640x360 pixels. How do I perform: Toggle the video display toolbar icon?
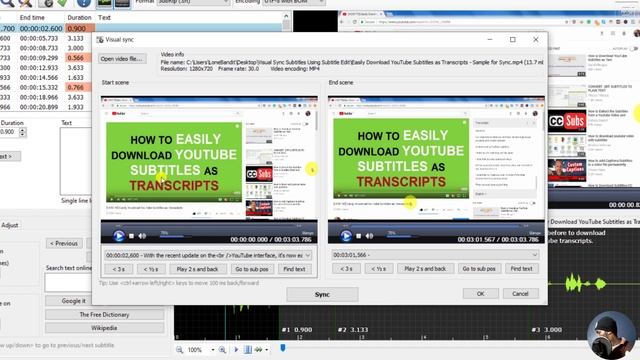[x=122, y=3]
